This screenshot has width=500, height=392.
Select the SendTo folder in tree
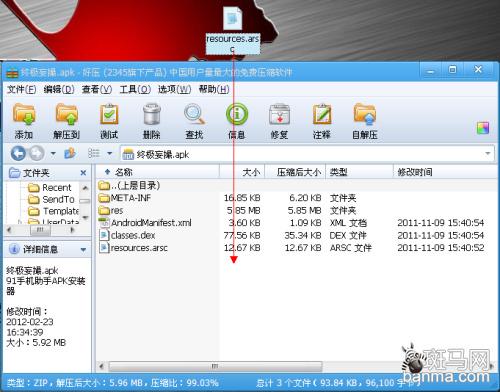(51, 199)
